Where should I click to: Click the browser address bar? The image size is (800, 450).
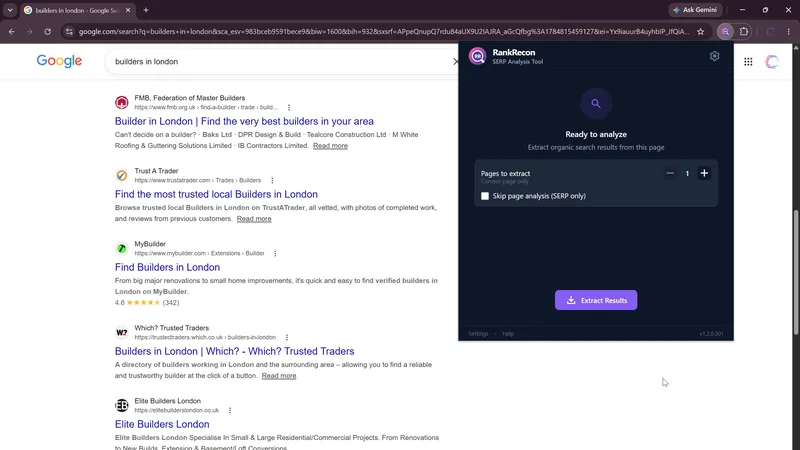coord(384,32)
